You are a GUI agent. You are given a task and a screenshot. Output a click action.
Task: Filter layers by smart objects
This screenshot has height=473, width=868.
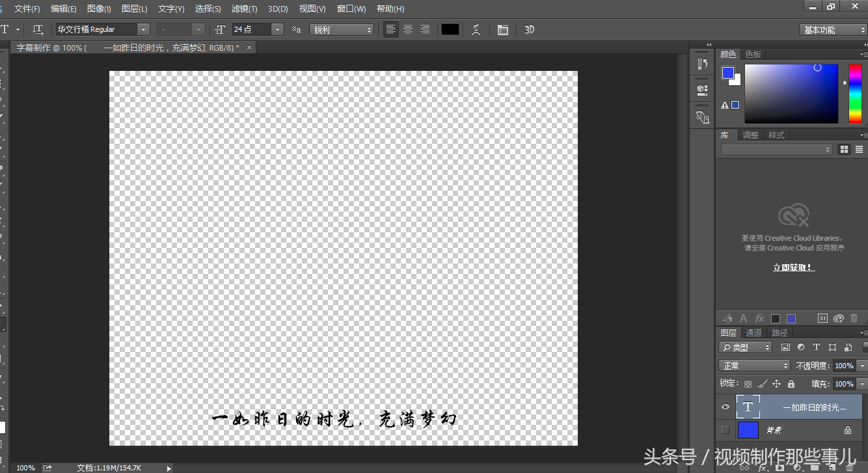(x=848, y=347)
